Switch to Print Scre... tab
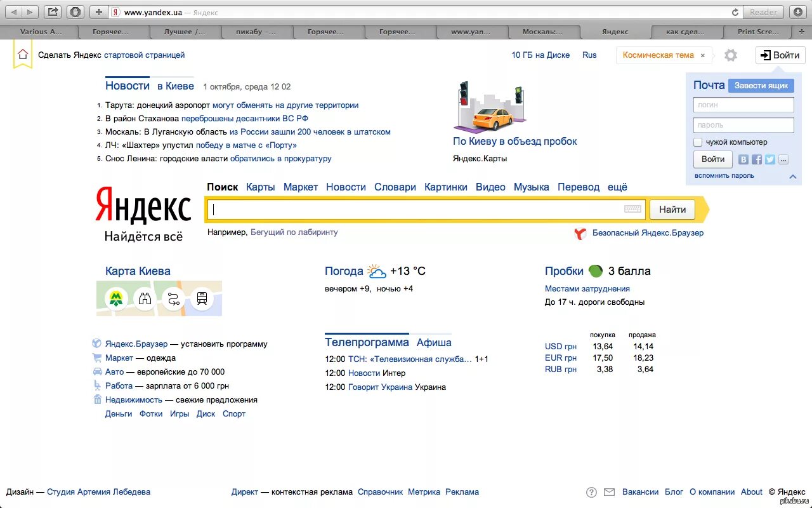The height and width of the screenshot is (508, 812). (759, 32)
